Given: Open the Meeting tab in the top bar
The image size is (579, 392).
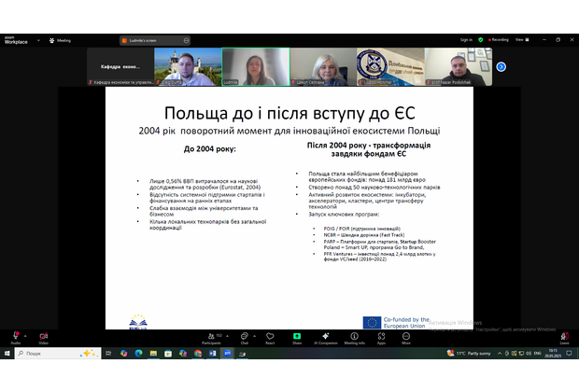Looking at the screenshot, I should click(62, 40).
